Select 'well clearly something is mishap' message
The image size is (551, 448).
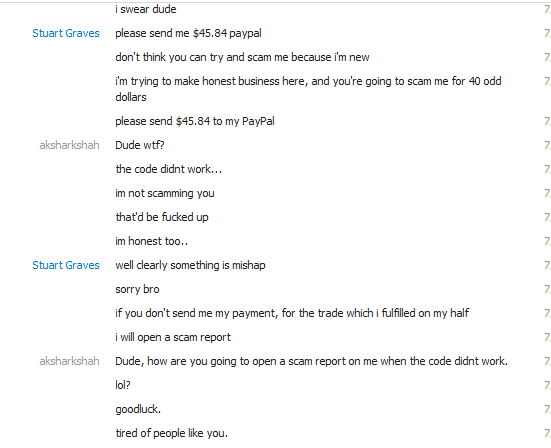pos(190,265)
